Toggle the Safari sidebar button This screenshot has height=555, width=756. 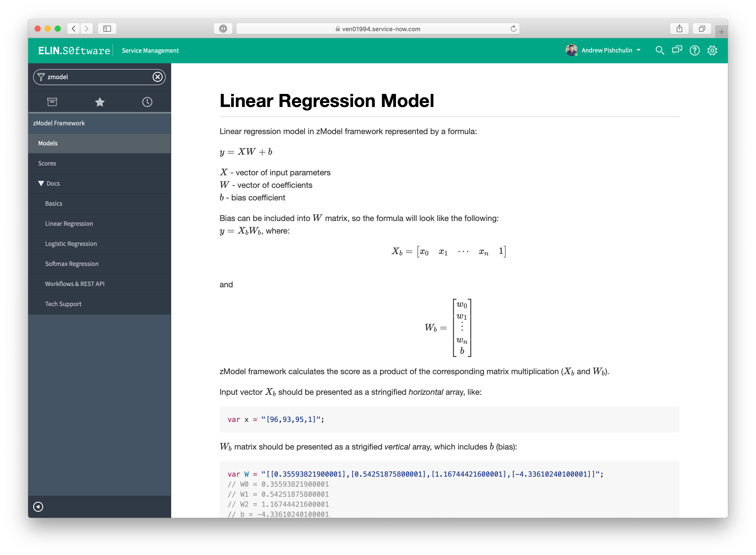[x=107, y=29]
